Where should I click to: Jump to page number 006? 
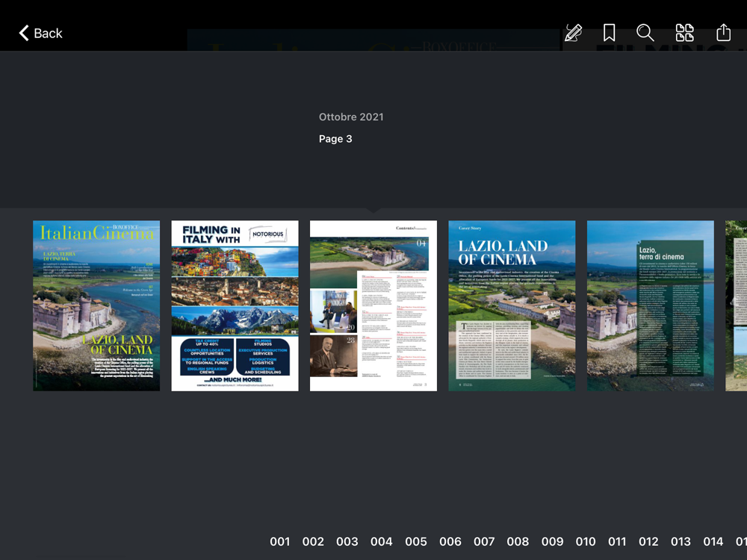tap(450, 541)
